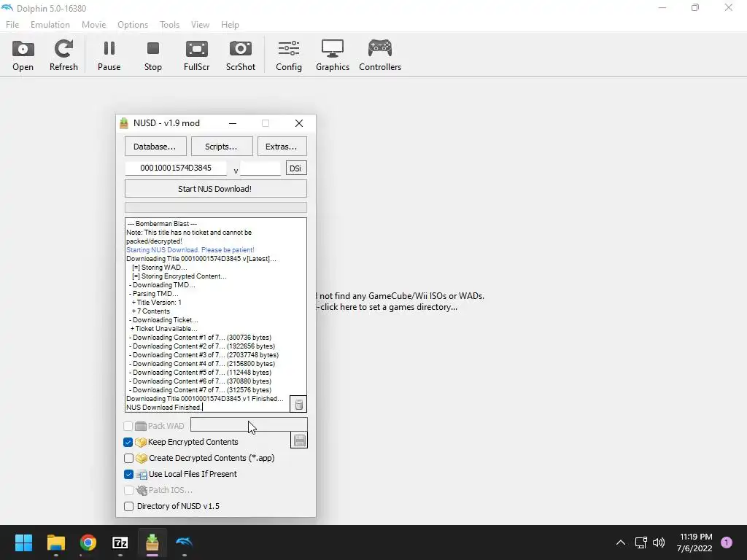The image size is (747, 560).
Task: Pause emulation with the Pause icon
Action: (109, 55)
